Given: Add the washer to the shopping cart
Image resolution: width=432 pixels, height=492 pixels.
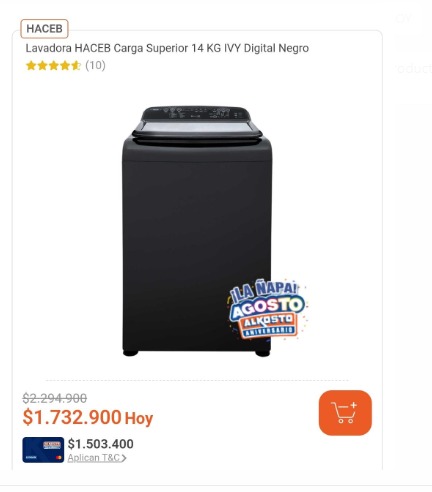Looking at the screenshot, I should 345,413.
